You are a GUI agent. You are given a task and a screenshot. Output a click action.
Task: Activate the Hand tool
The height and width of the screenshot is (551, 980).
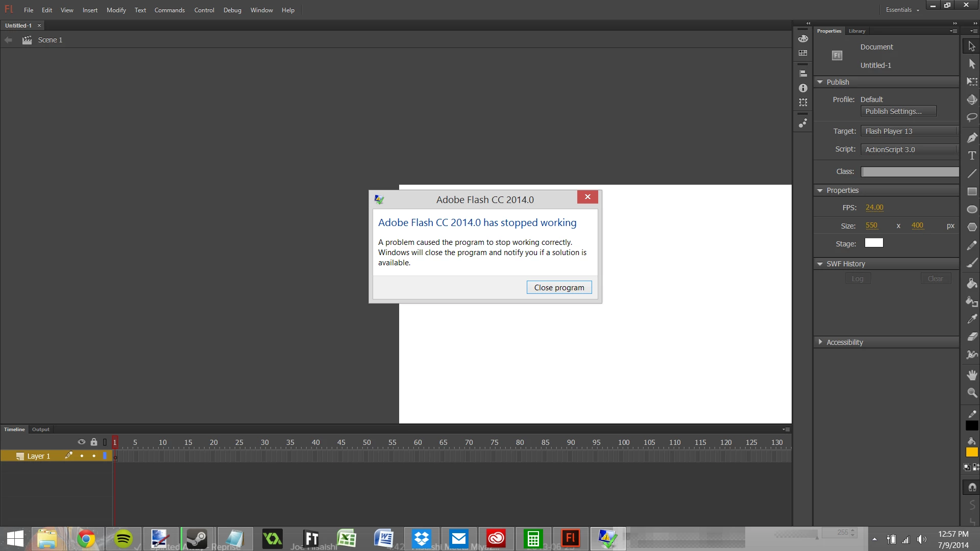(x=972, y=375)
